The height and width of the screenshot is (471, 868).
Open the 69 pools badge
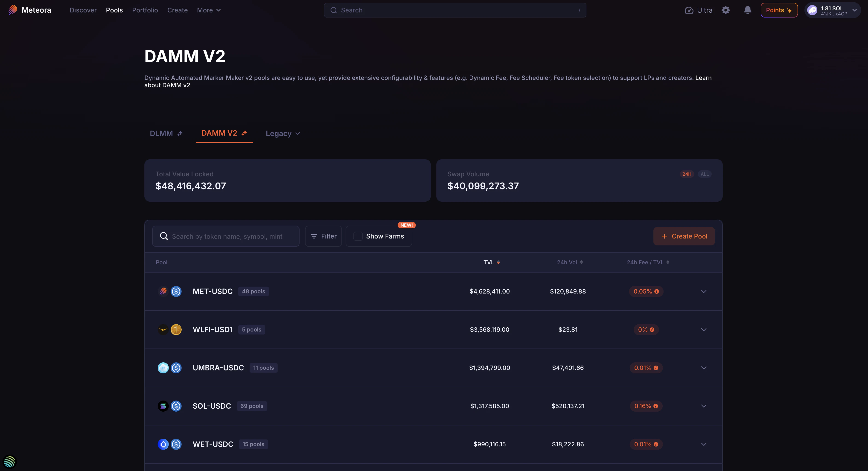(x=252, y=406)
